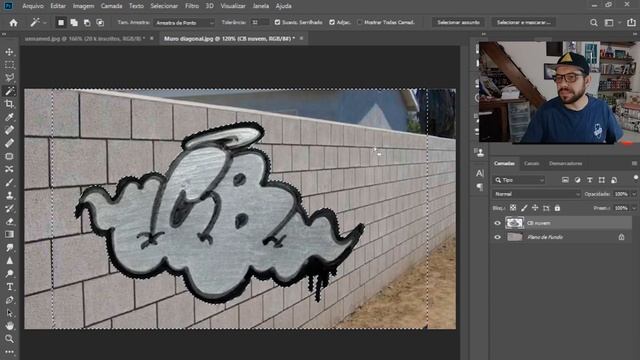Viewport: 640px width, 360px height.
Task: Open the Layers panel options menu
Action: pos(634,164)
